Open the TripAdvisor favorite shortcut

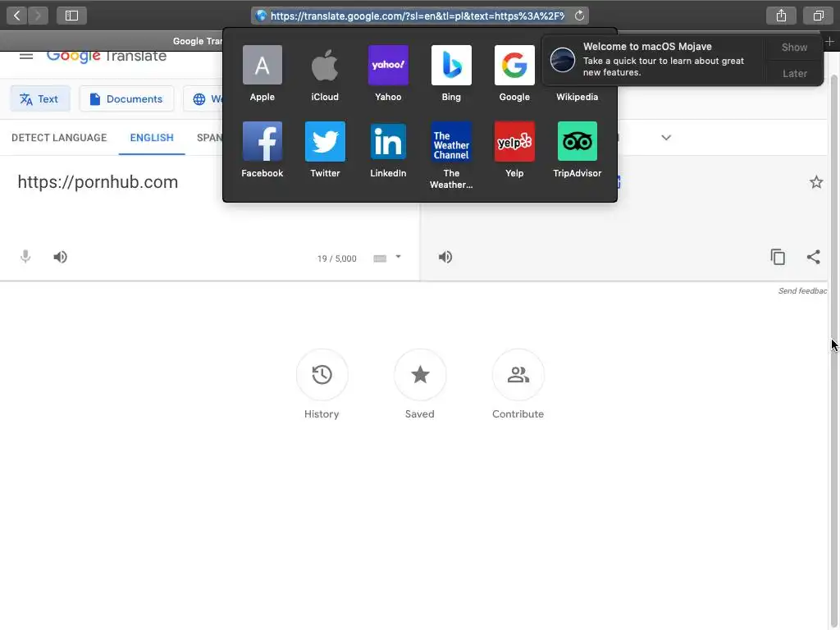[577, 141]
